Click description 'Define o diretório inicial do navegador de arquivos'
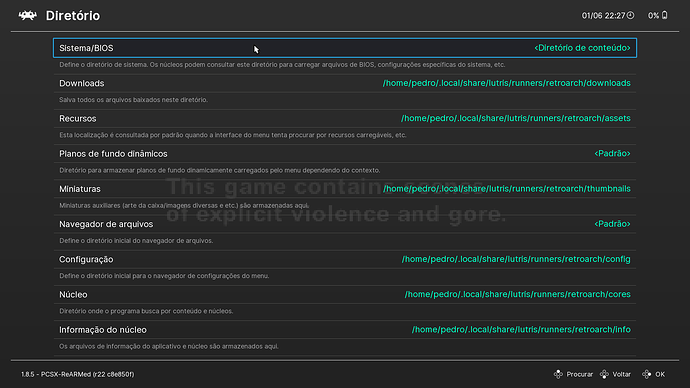Screen dimensions: 690x388 coord(136,241)
